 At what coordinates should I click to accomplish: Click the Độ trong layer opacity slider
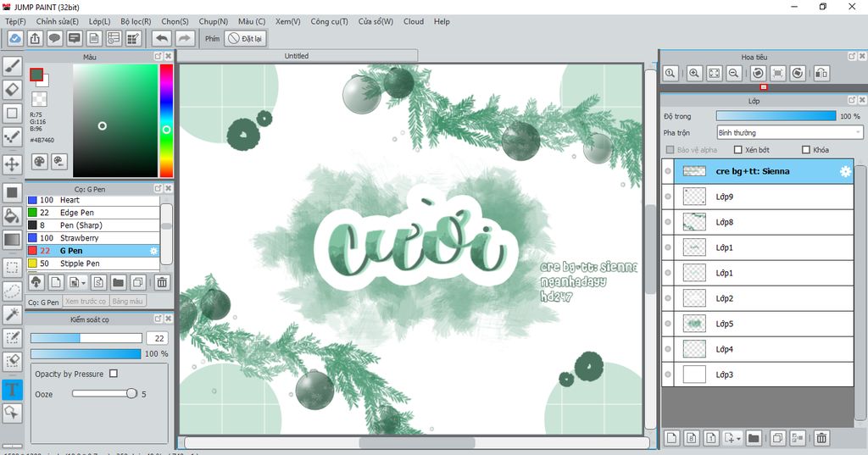(776, 116)
